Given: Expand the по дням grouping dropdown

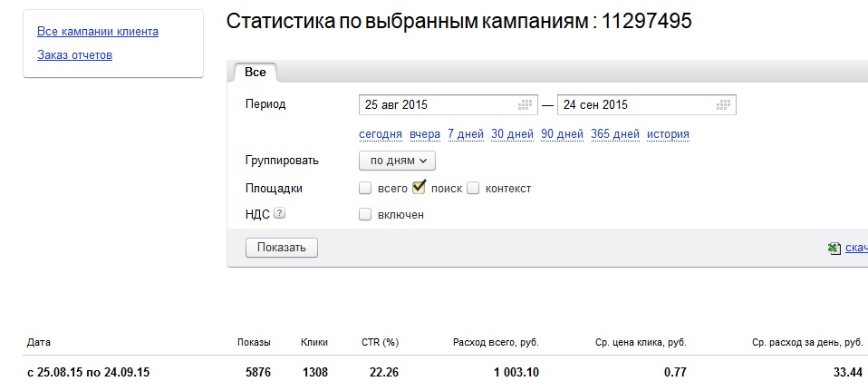Looking at the screenshot, I should (397, 161).
